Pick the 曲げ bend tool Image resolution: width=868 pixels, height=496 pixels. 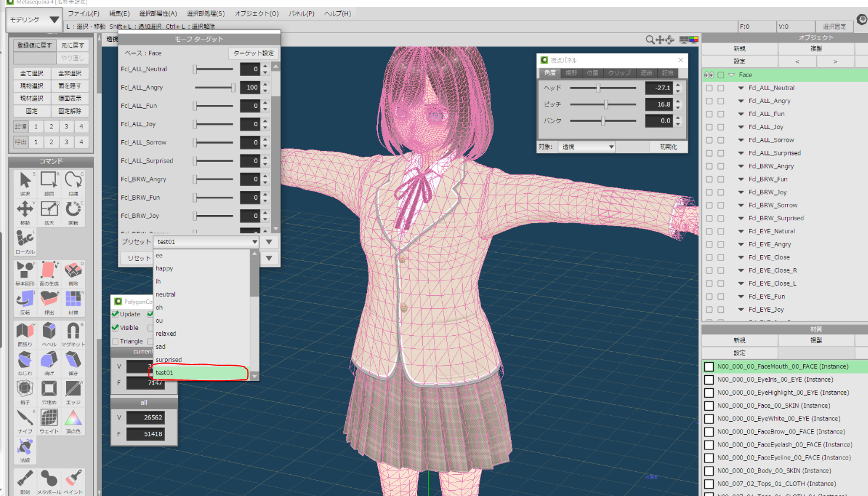coord(49,363)
